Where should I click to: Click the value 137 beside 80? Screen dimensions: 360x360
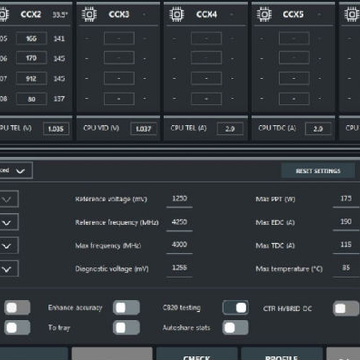point(59,99)
